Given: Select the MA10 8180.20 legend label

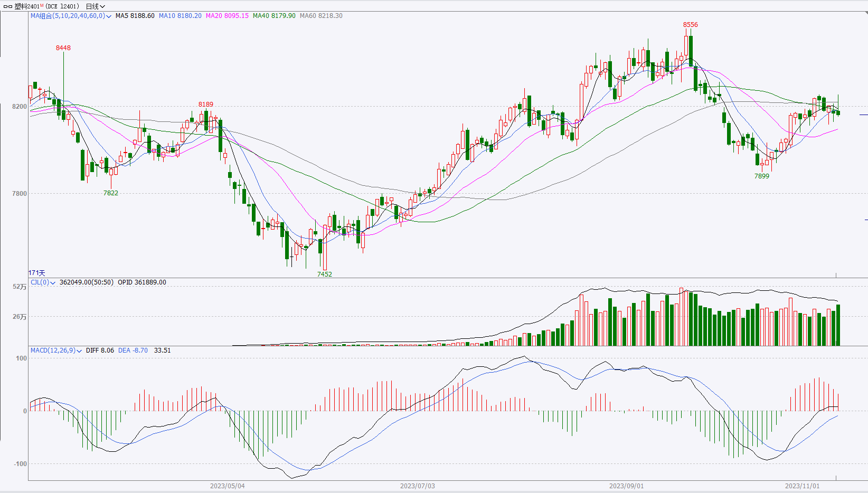Looking at the screenshot, I should coord(180,16).
